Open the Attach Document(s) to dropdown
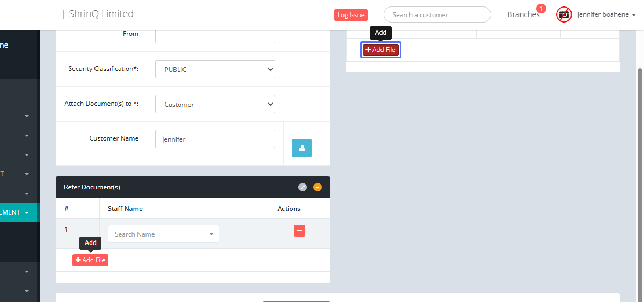Image resolution: width=644 pixels, height=302 pixels. pyautogui.click(x=215, y=104)
